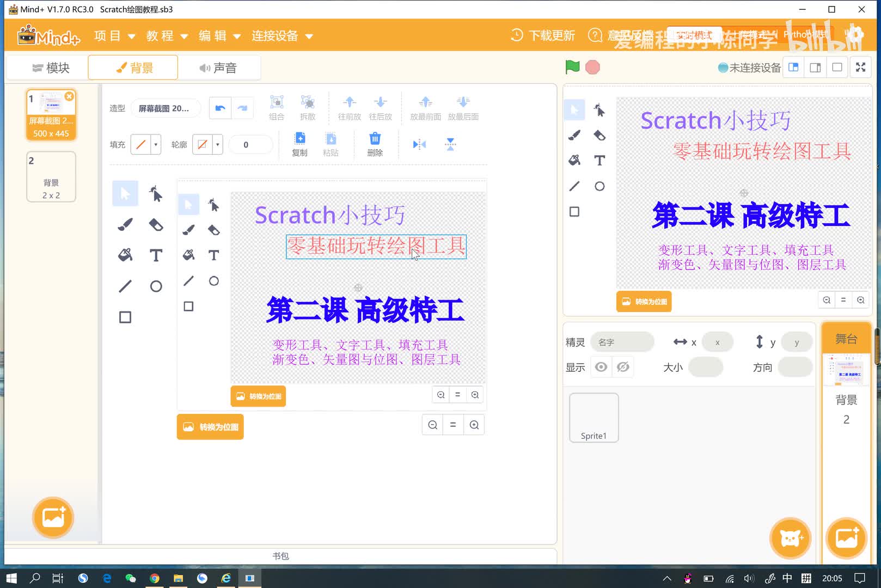
Task: Click the 粘贴 paste icon
Action: [x=331, y=144]
